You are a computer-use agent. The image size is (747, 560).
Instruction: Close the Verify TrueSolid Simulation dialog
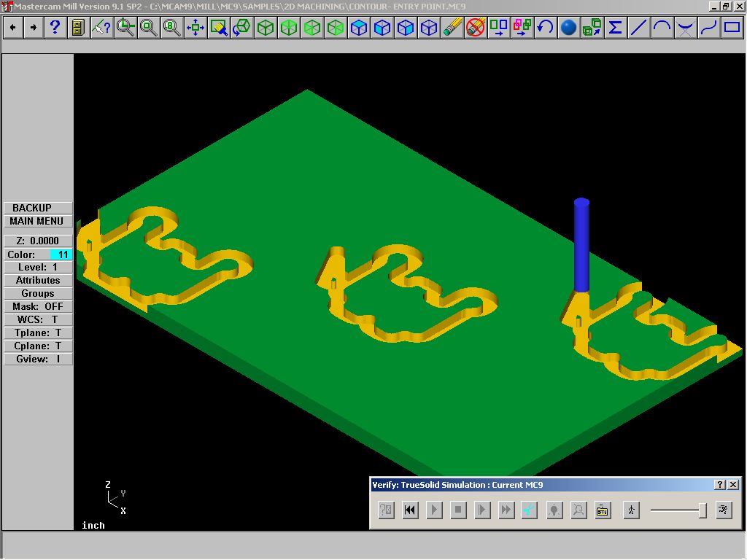pyautogui.click(x=733, y=485)
